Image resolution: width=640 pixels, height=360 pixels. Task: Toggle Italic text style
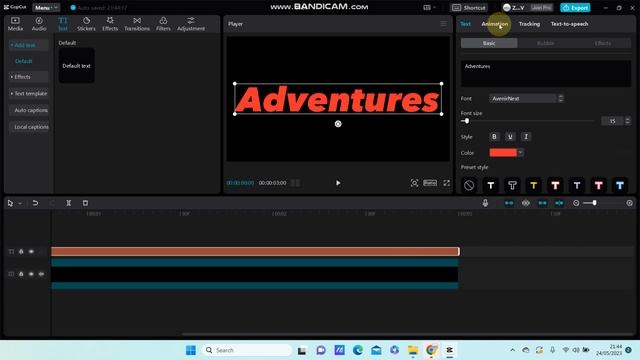tap(526, 137)
